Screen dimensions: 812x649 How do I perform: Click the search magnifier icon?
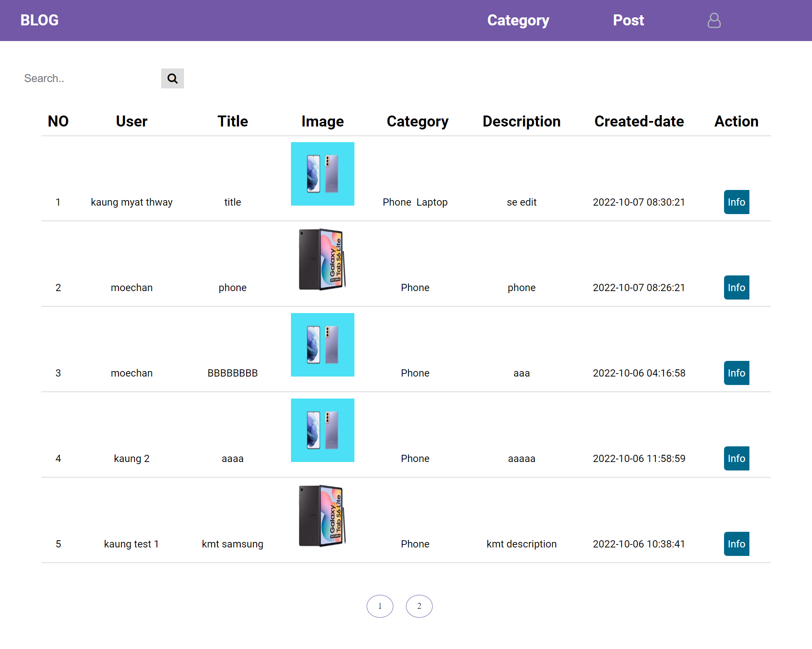tap(172, 78)
